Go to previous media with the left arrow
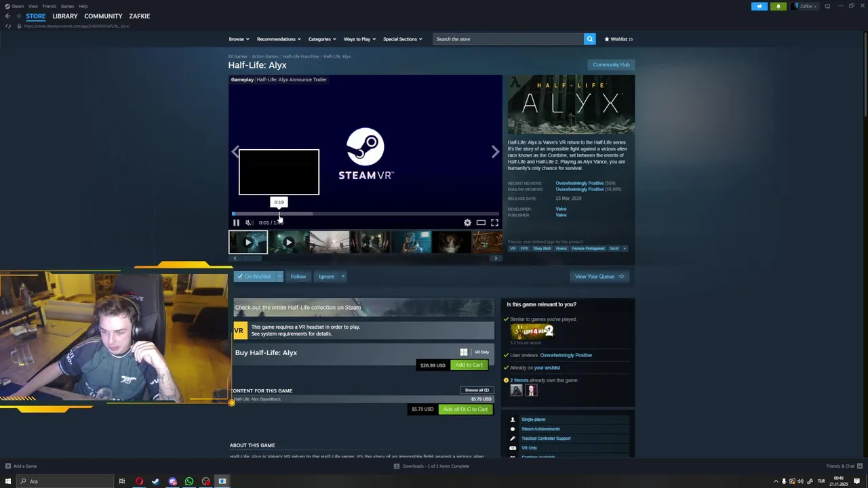This screenshot has height=488, width=868. (235, 152)
